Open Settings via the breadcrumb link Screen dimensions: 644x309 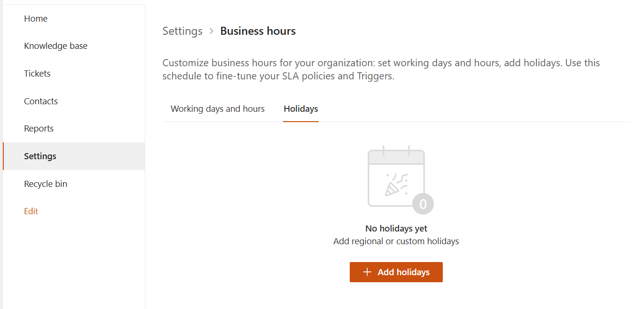pos(182,31)
